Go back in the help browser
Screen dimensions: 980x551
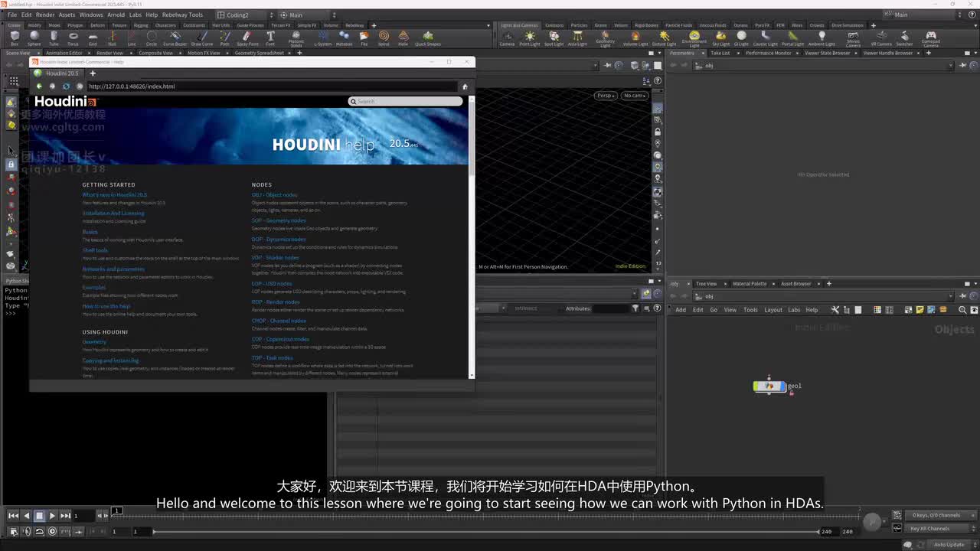pyautogui.click(x=39, y=86)
